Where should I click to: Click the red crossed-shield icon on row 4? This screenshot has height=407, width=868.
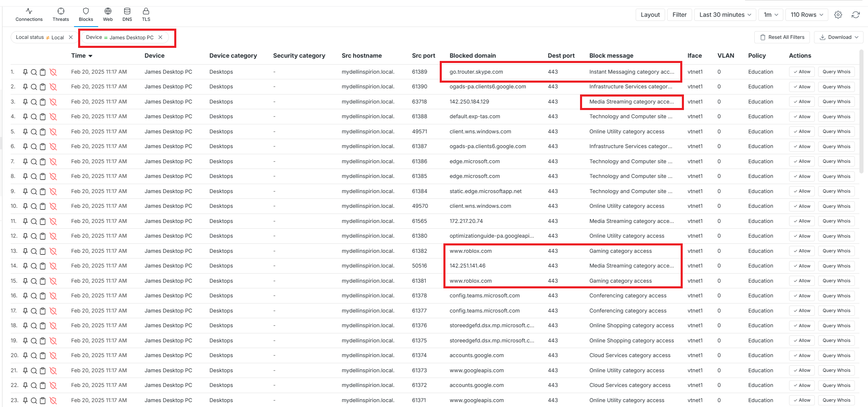pos(53,117)
